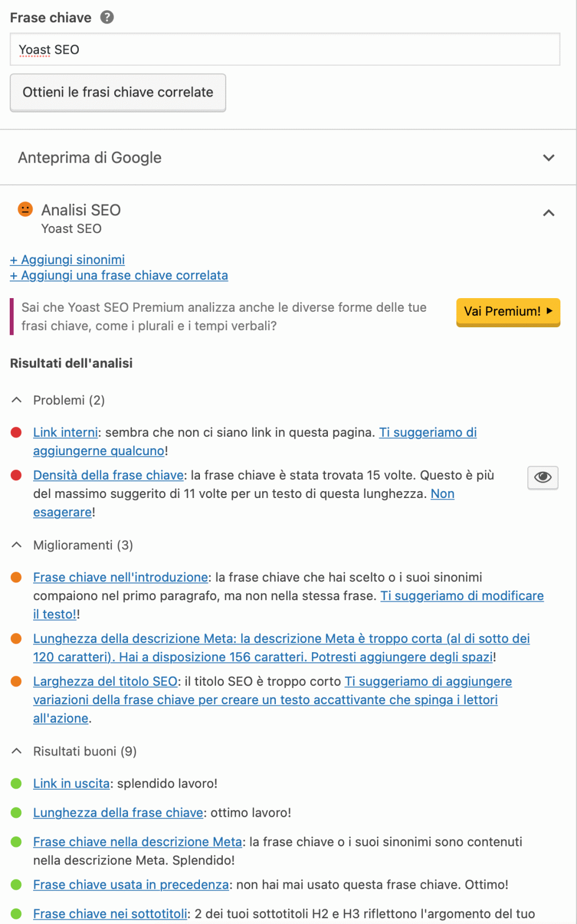The height and width of the screenshot is (924, 577).
Task: Focus the Frase chiave input field
Action: click(x=285, y=50)
